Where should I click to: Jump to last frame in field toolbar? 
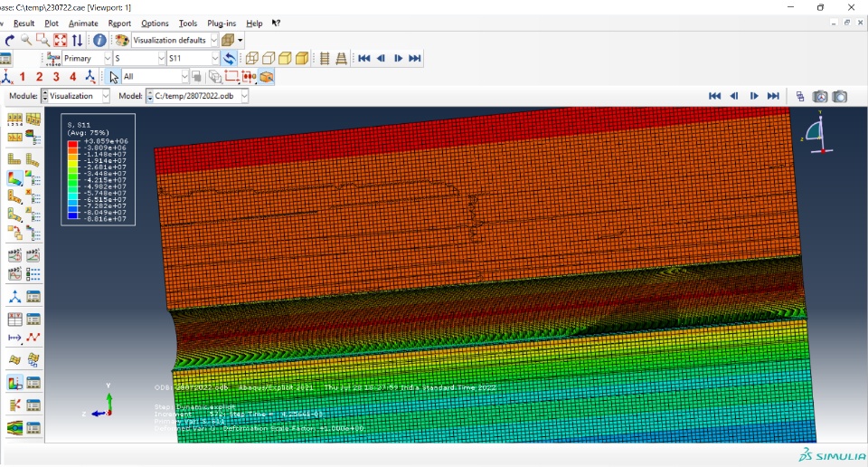click(415, 58)
